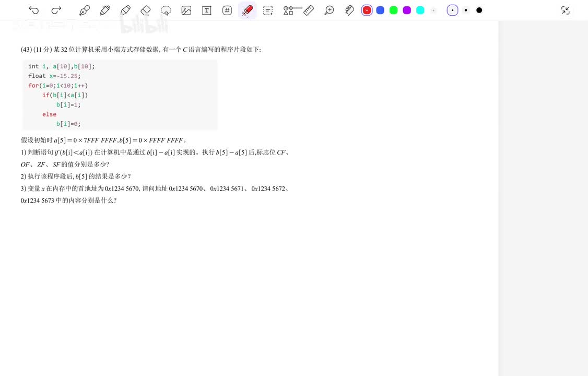The image size is (588, 376).
Task: Click the 'else' keyword in code
Action: click(49, 114)
